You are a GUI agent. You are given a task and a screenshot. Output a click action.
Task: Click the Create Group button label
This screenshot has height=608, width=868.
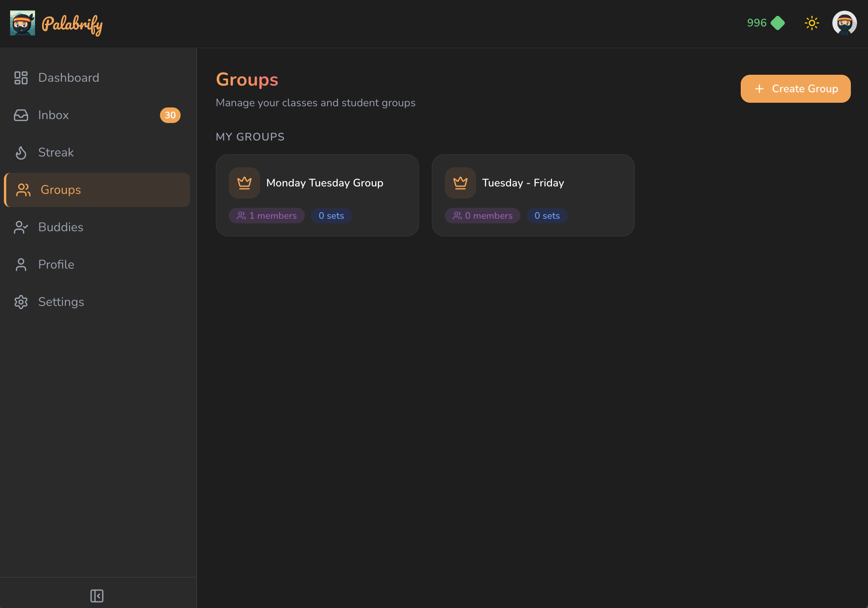point(805,89)
